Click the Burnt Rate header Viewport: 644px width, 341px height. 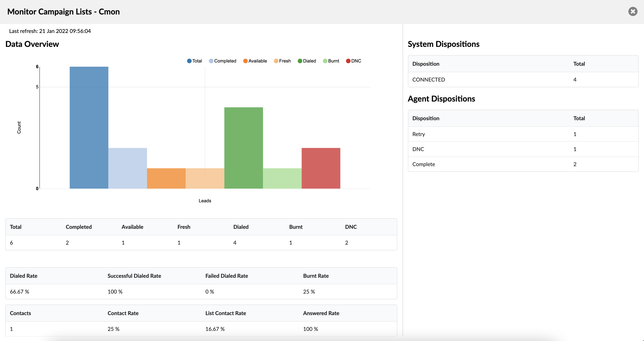click(316, 276)
